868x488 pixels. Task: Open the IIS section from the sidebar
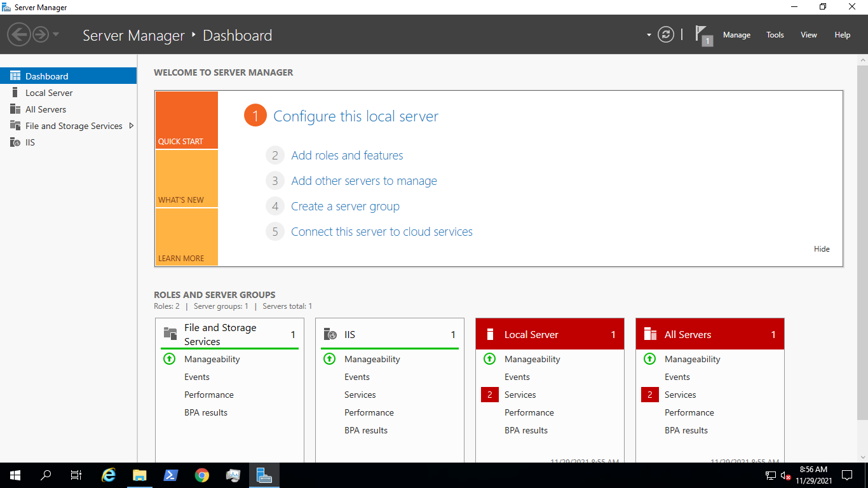[29, 142]
